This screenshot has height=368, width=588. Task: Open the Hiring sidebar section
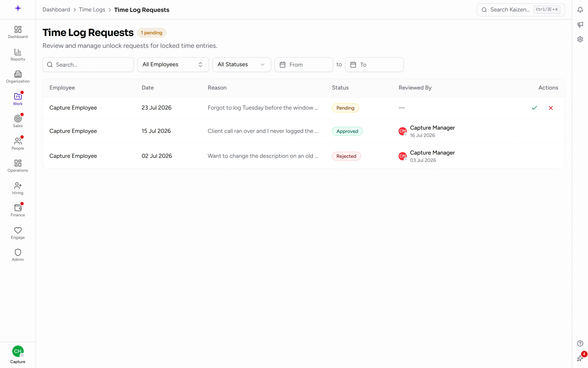point(18,188)
